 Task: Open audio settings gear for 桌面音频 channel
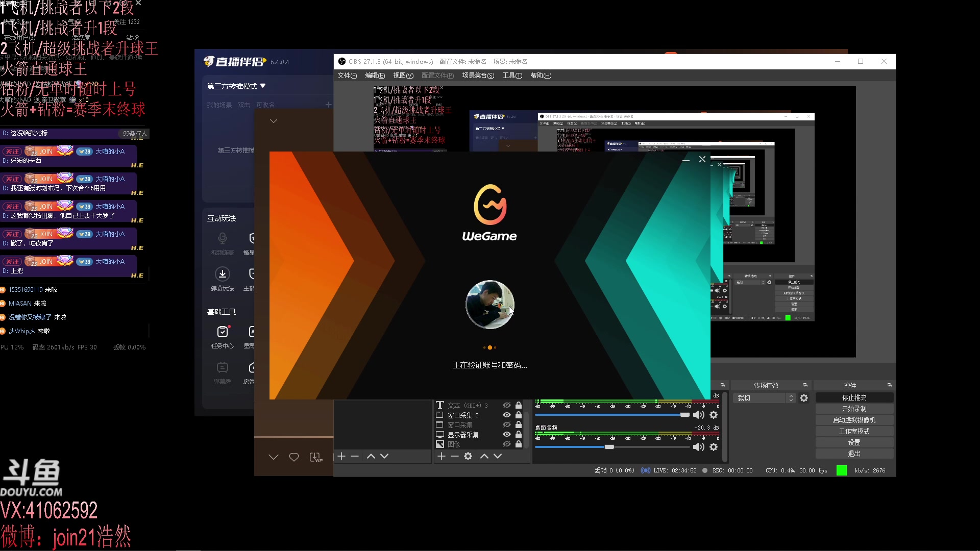pos(714,447)
